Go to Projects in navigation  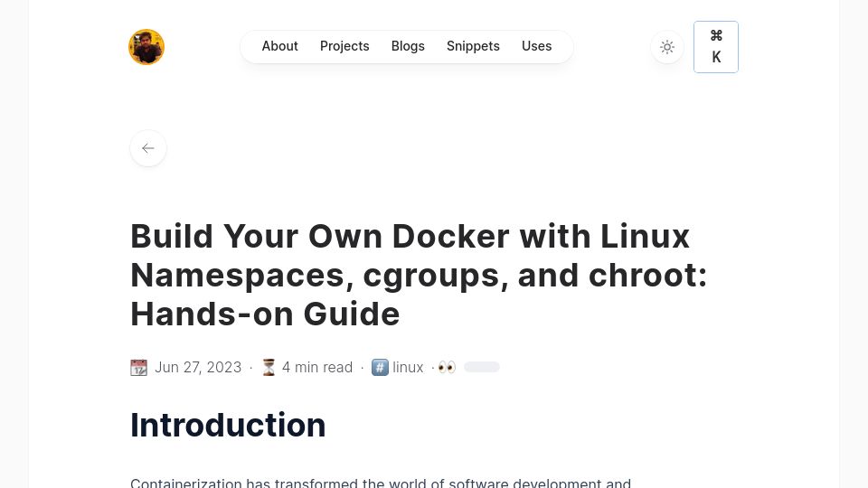pos(344,46)
